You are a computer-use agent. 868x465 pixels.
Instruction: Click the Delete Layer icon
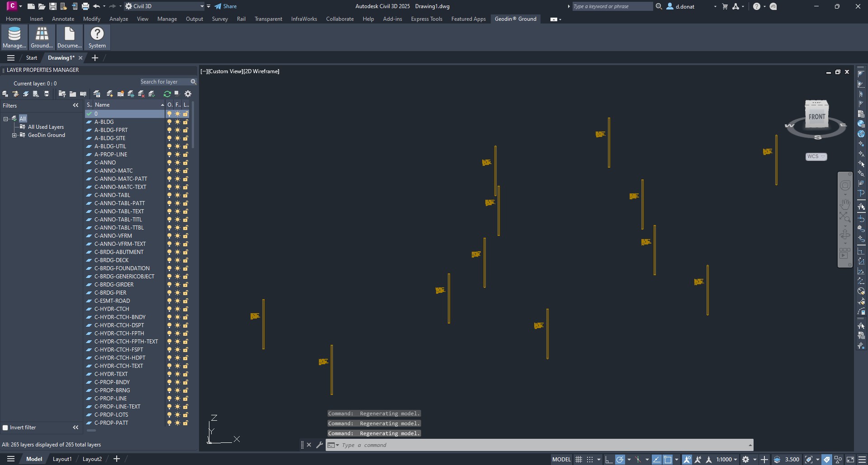(141, 94)
